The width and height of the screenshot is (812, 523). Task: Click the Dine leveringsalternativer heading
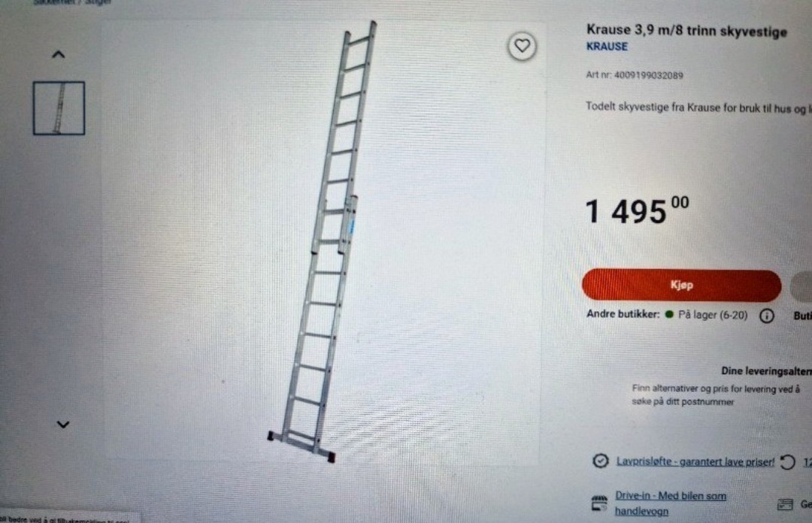tap(766, 370)
